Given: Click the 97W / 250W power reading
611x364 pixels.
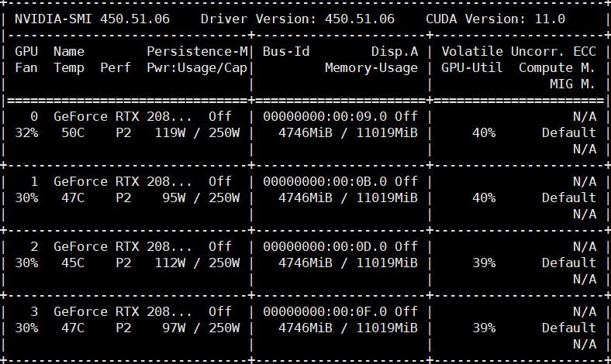Looking at the screenshot, I should (201, 328).
